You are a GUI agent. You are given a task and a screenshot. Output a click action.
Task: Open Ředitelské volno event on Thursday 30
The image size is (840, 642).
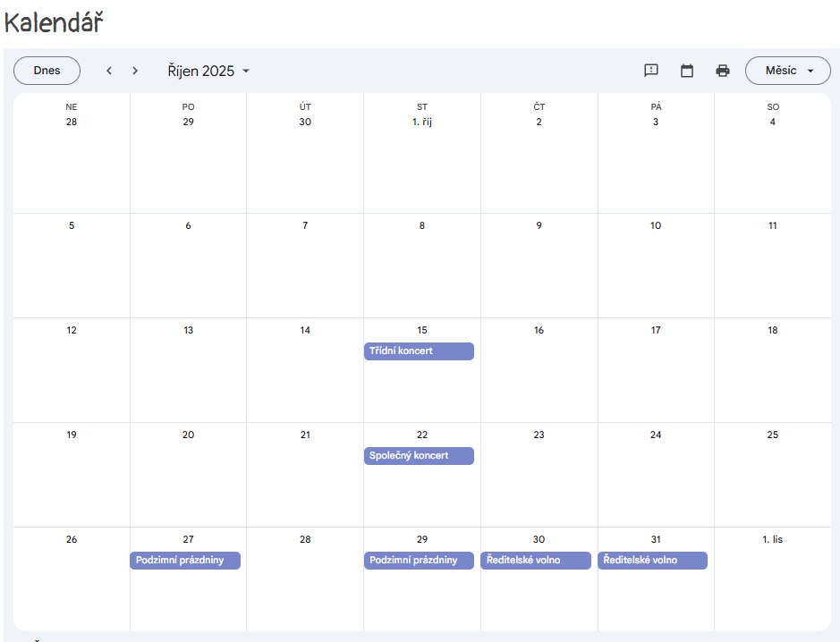(536, 561)
